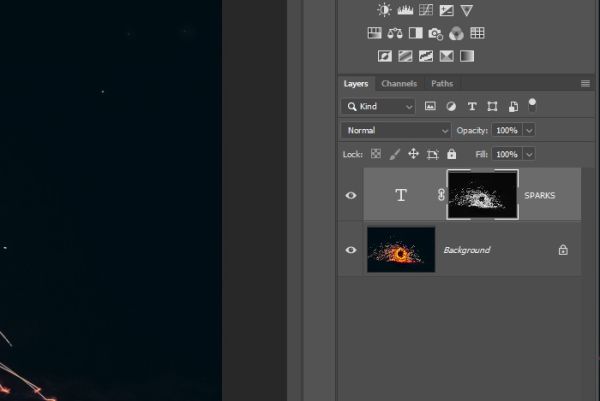The width and height of the screenshot is (600, 401).
Task: Click the Background layer name
Action: 466,250
